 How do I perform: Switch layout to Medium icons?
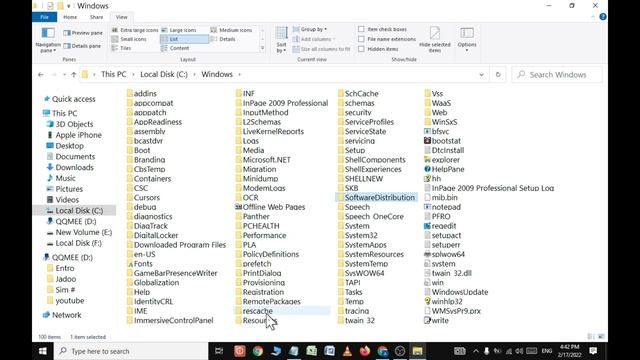point(231,30)
